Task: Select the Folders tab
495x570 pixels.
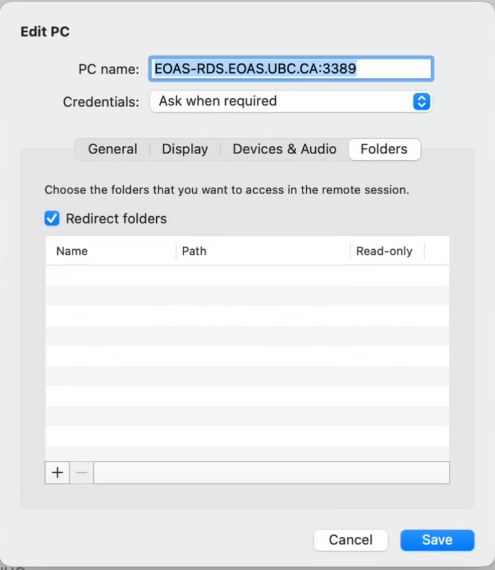Action: (384, 149)
